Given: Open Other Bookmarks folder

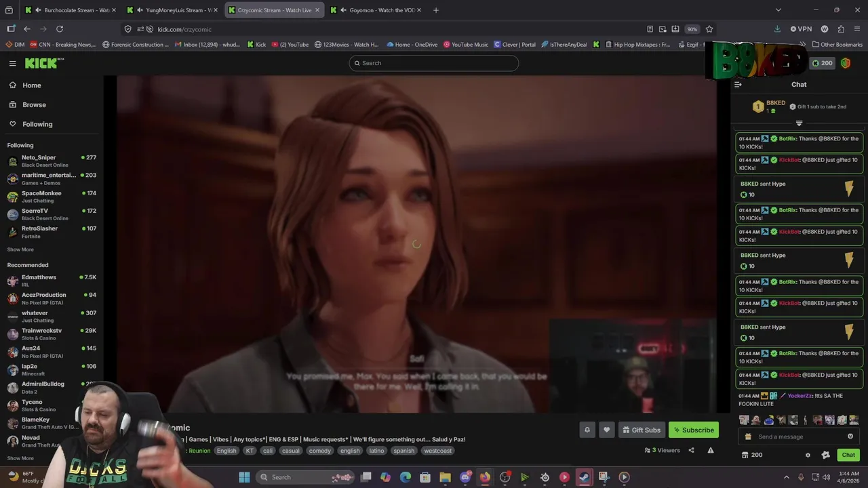Looking at the screenshot, I should tap(837, 45).
